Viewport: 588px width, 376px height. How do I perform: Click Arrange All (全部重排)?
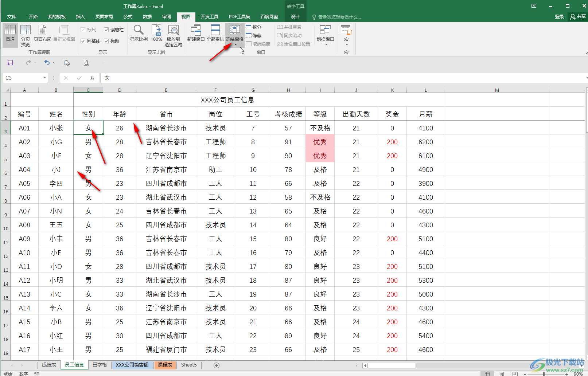coord(215,33)
